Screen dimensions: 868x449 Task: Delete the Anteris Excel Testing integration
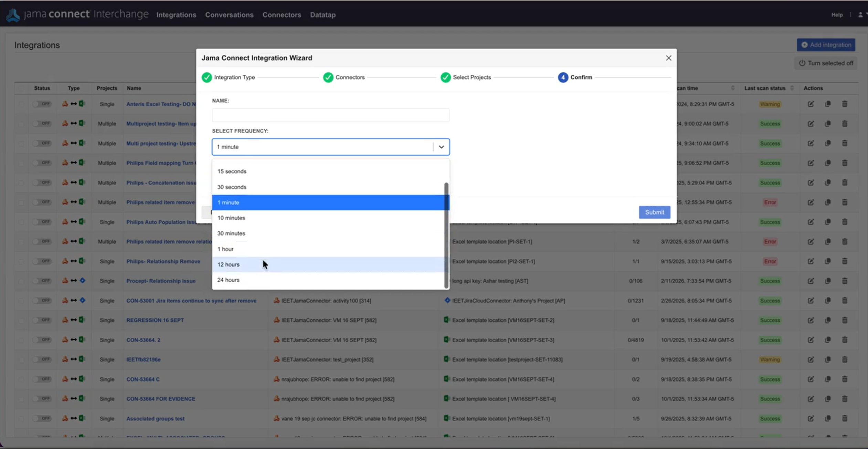[845, 104]
